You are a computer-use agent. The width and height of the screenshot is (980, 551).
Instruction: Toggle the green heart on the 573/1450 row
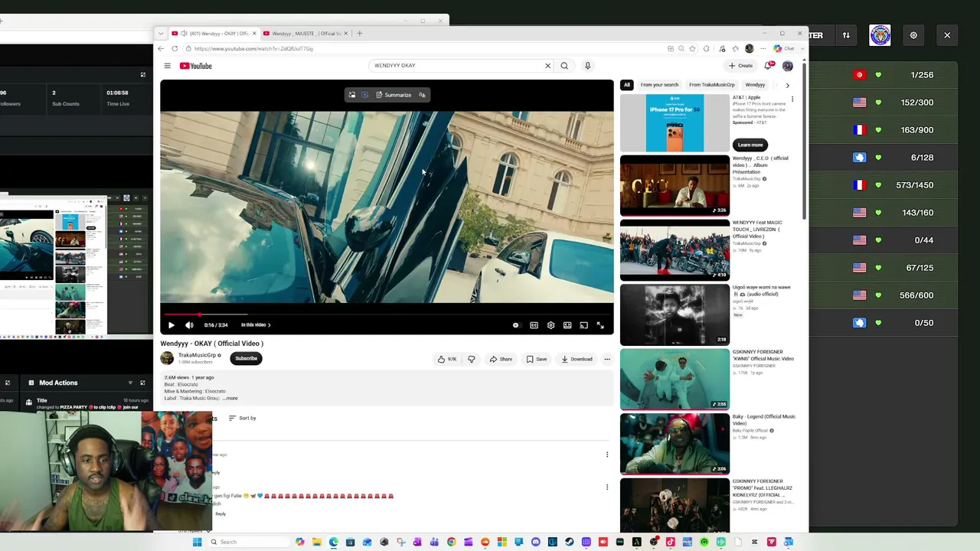(878, 185)
